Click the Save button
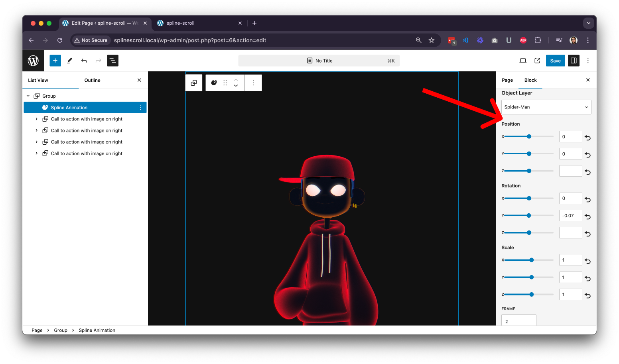The height and width of the screenshot is (364, 619). (x=555, y=61)
